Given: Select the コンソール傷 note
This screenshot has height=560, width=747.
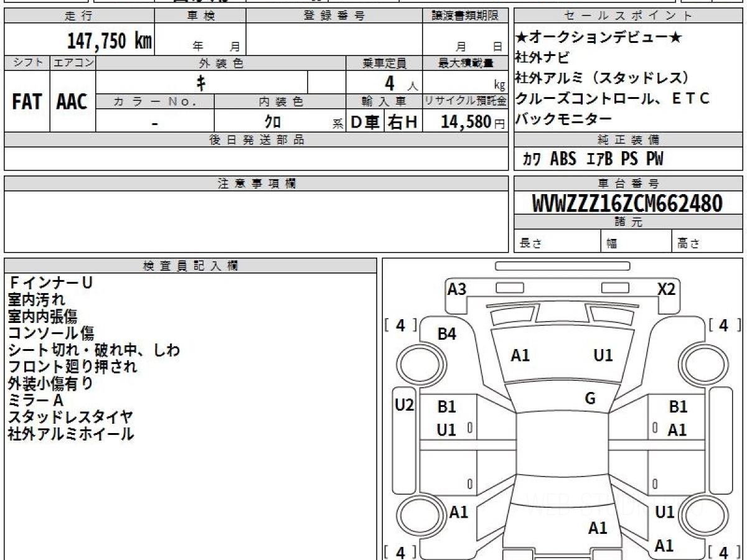Looking at the screenshot, I should [51, 334].
